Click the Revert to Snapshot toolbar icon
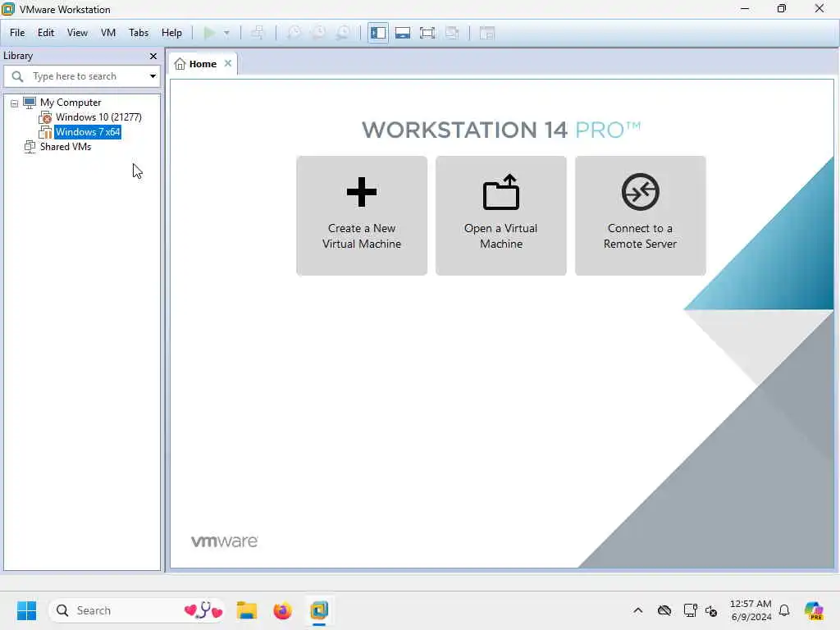 (x=318, y=33)
